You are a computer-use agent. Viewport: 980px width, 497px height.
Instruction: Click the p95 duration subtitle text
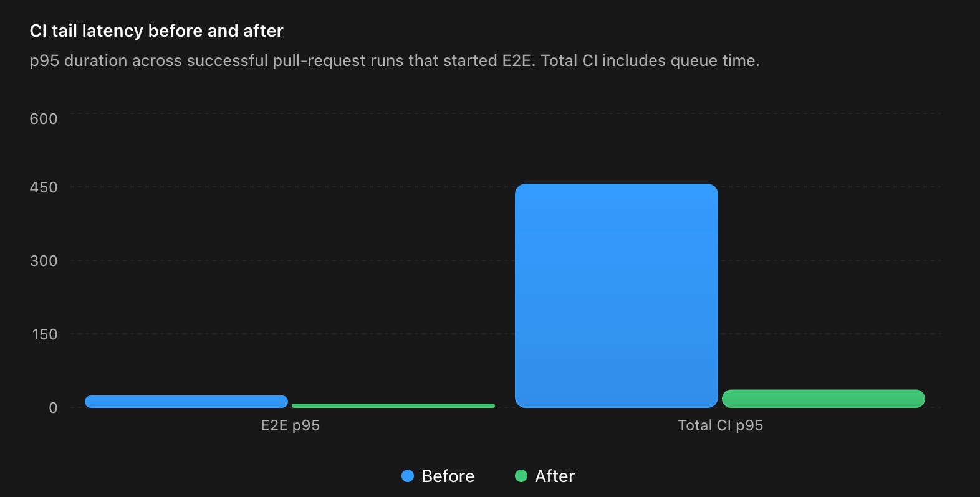tap(395, 61)
